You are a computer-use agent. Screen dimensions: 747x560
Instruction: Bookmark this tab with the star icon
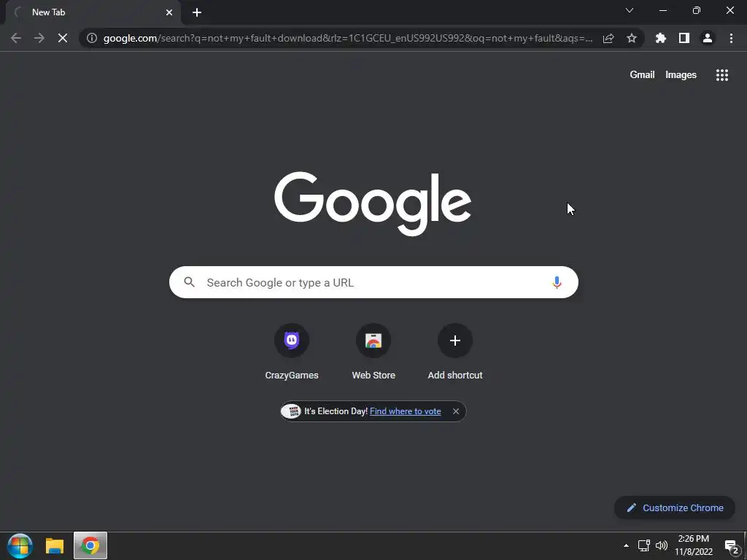click(x=632, y=38)
